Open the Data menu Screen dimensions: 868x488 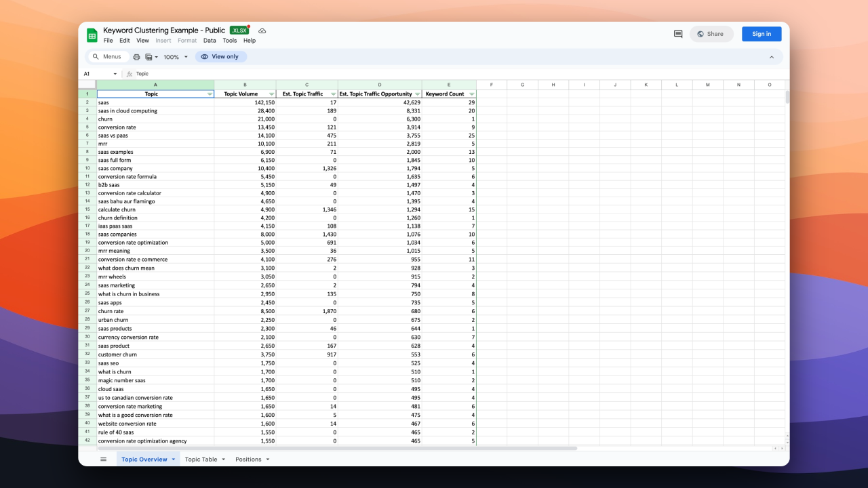coord(210,41)
